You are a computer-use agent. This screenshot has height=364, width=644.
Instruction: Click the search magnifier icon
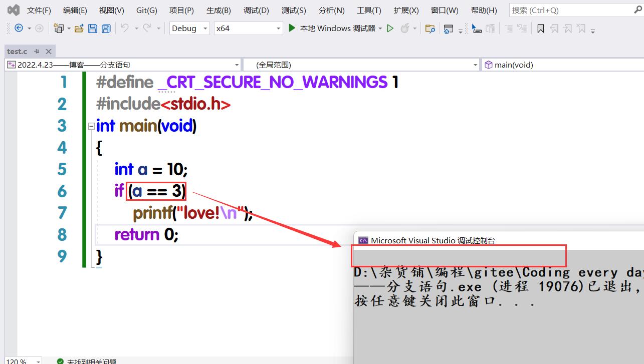click(638, 10)
